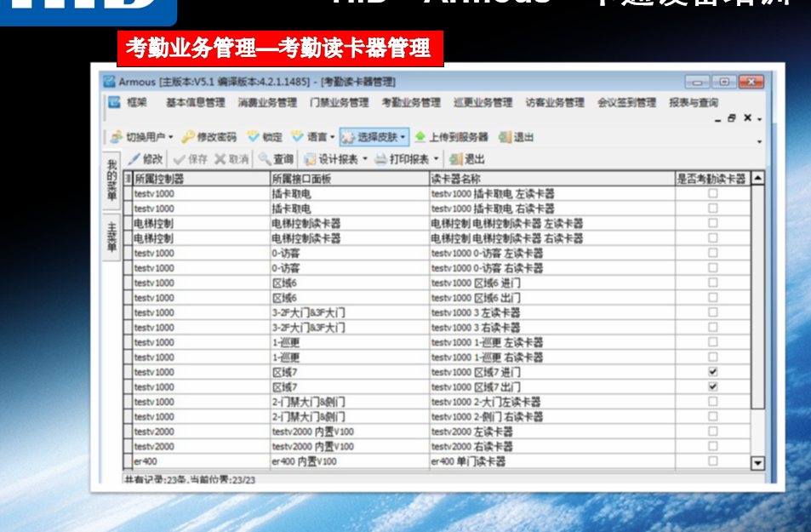Viewport: 811px width, 532px height.
Task: Click the row selector of the er400 row
Action: pyautogui.click(x=128, y=461)
